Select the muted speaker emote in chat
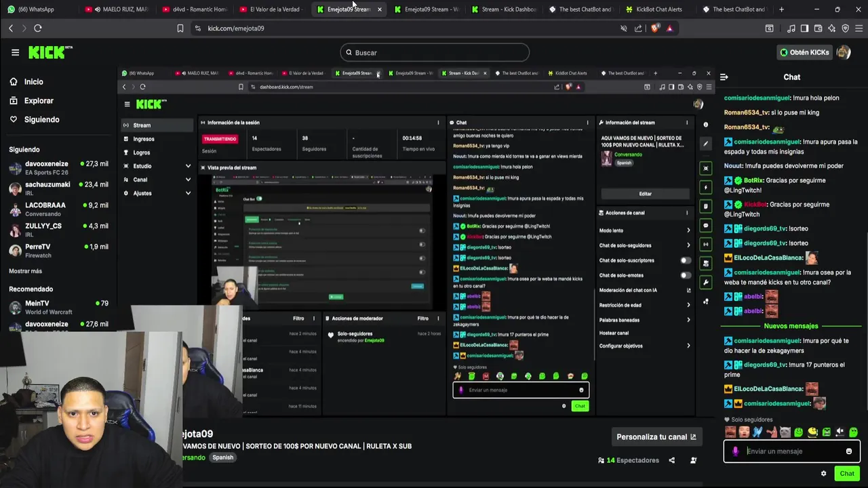Viewport: 868px width, 488px height. [840, 432]
